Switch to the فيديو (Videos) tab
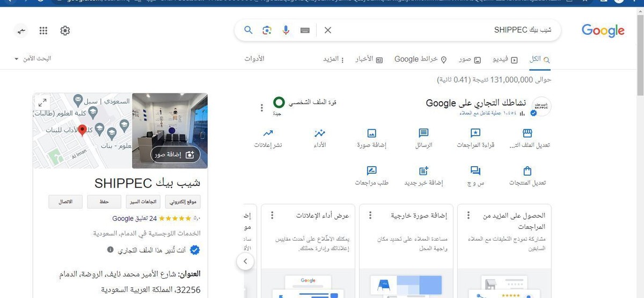This screenshot has height=298, width=644. (x=506, y=59)
